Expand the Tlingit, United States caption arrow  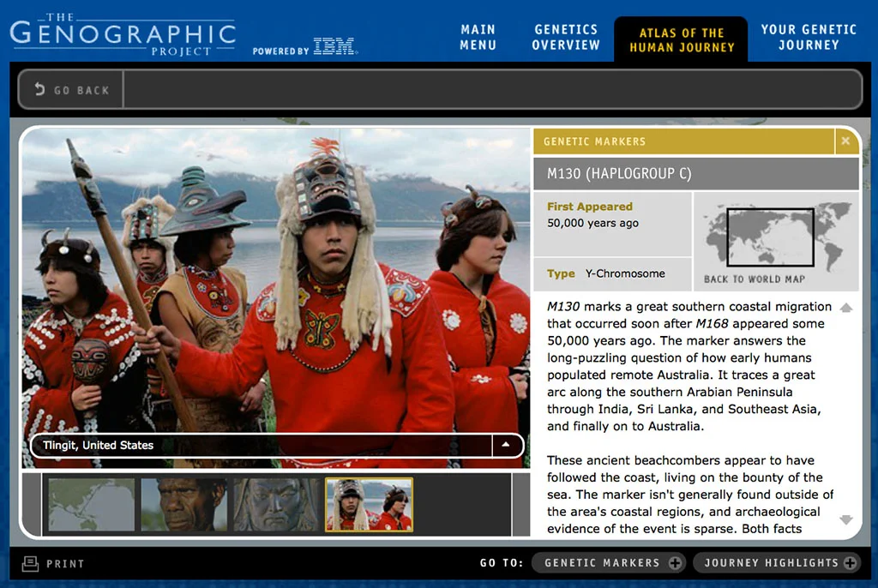506,445
